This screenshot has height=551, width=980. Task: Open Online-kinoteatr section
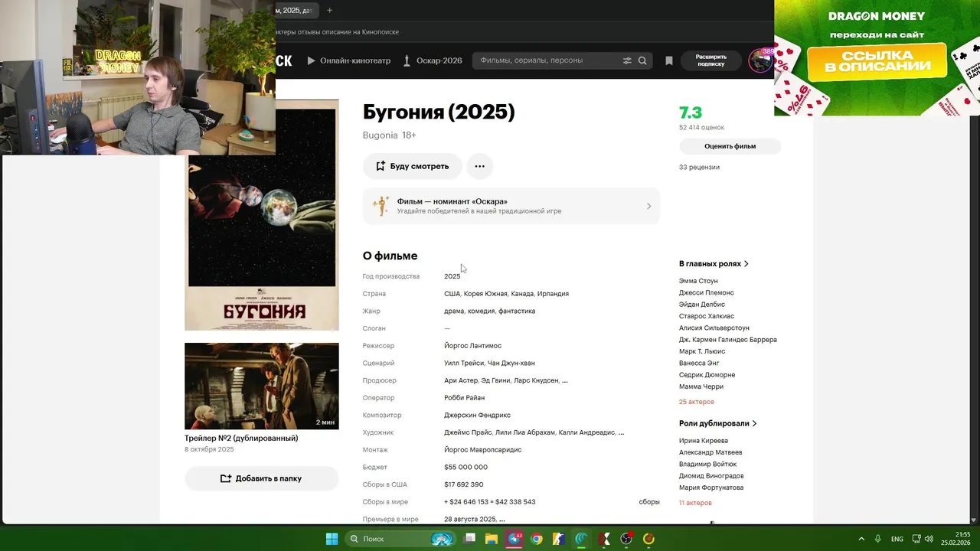click(348, 60)
